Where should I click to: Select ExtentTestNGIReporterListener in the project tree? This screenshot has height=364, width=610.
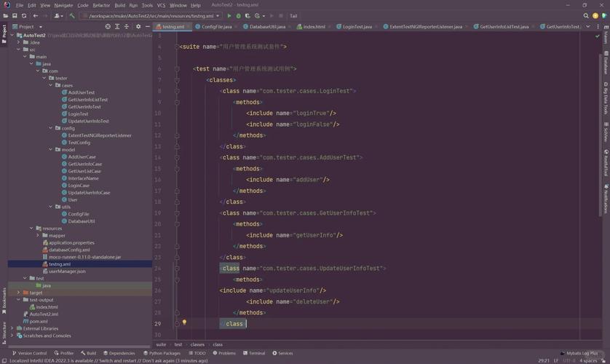[100, 135]
